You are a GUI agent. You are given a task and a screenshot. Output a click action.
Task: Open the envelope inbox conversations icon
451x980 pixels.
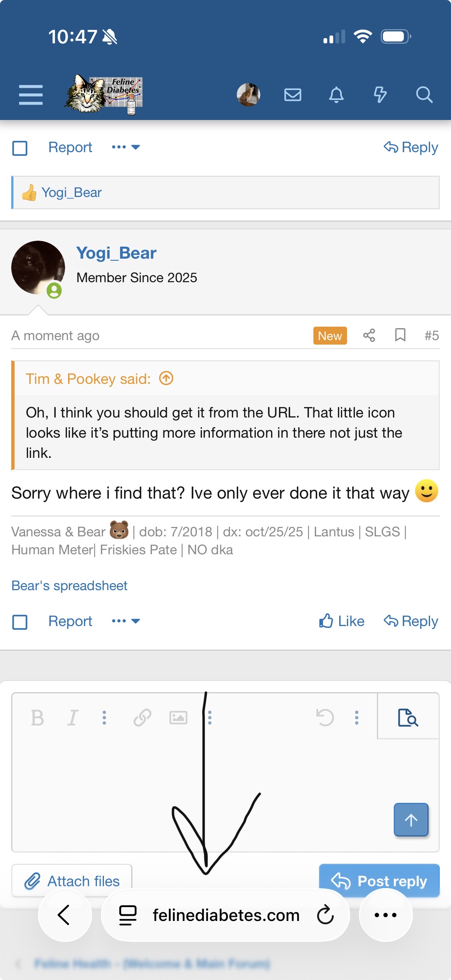(x=293, y=95)
